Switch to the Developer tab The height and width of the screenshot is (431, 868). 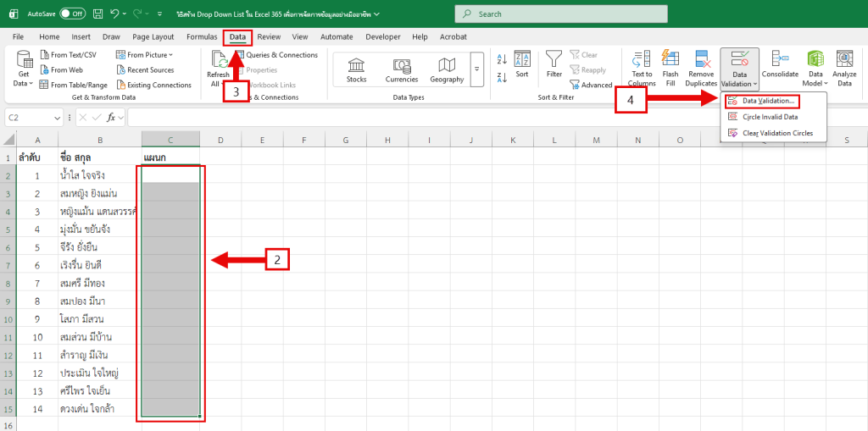(x=383, y=37)
